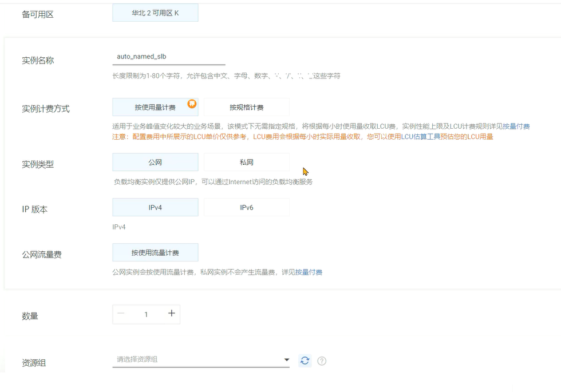The height and width of the screenshot is (392, 561).
Task: Click the 按使用量流量计费 traffic fee button
Action: [x=155, y=252]
